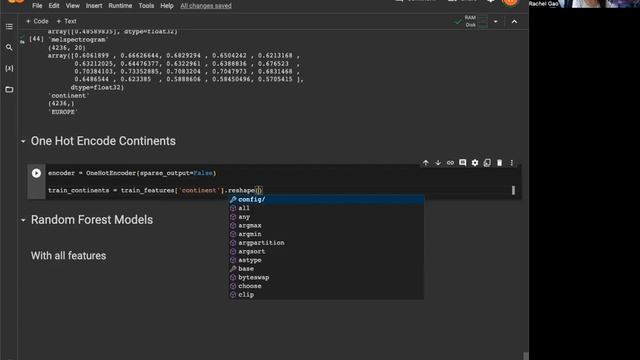Select clip autocomplete suggestion

tap(326, 294)
